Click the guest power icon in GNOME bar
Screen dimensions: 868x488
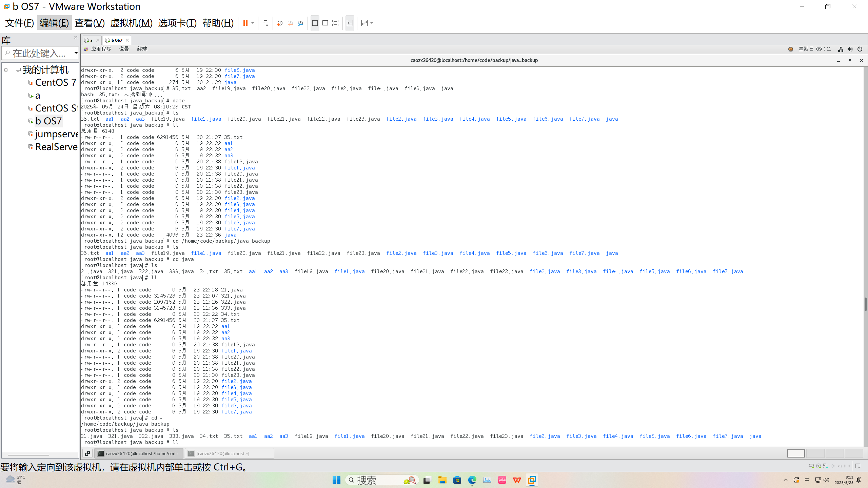click(x=860, y=49)
